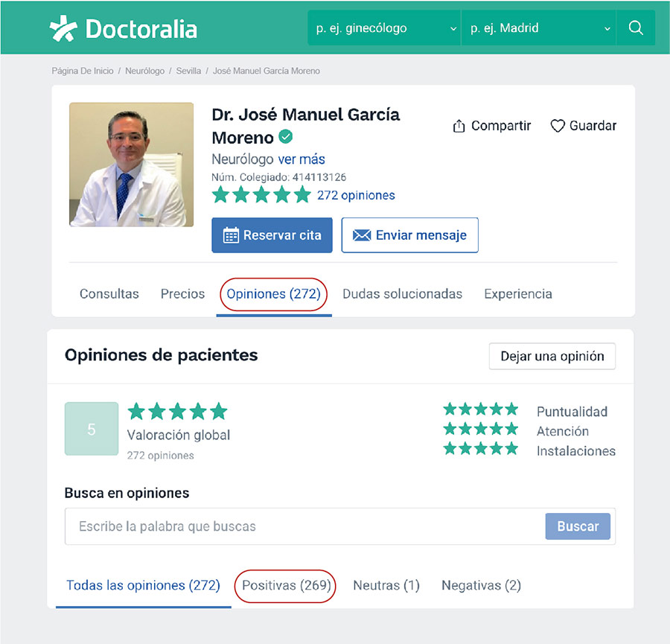Image resolution: width=670 pixels, height=644 pixels.
Task: Switch to the Precios tab
Action: (x=182, y=293)
